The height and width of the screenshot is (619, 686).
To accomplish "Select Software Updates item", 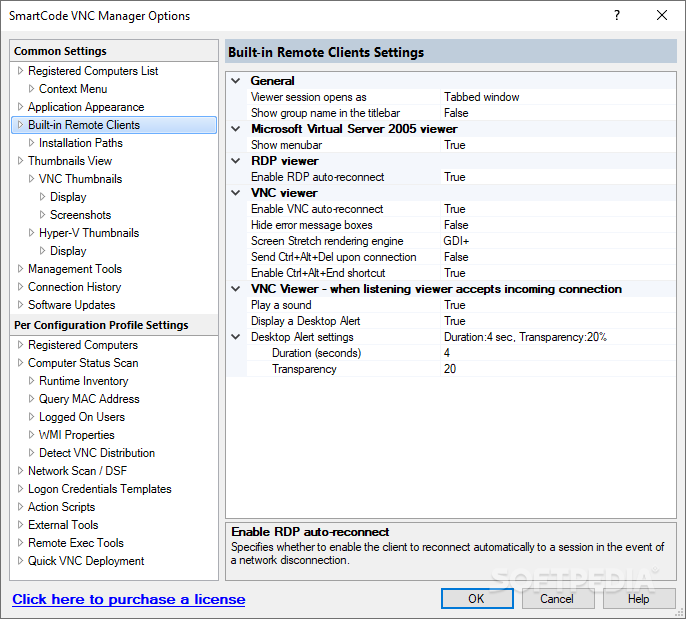I will [x=72, y=304].
